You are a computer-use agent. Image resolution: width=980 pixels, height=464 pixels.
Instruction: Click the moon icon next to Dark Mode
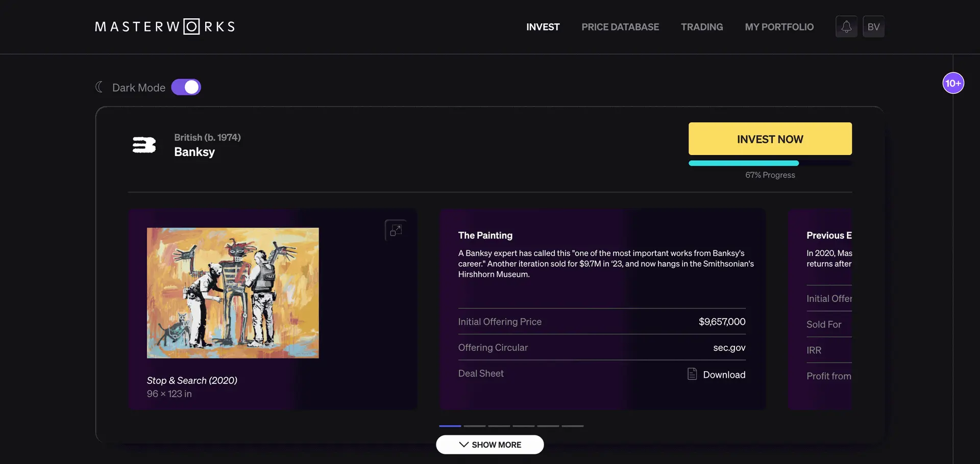[100, 87]
